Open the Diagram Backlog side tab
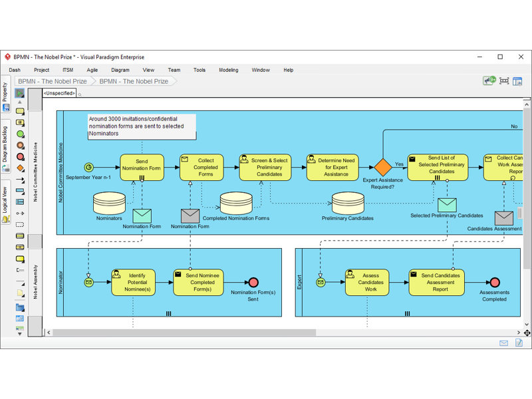This screenshot has width=532, height=399. pos(5,148)
